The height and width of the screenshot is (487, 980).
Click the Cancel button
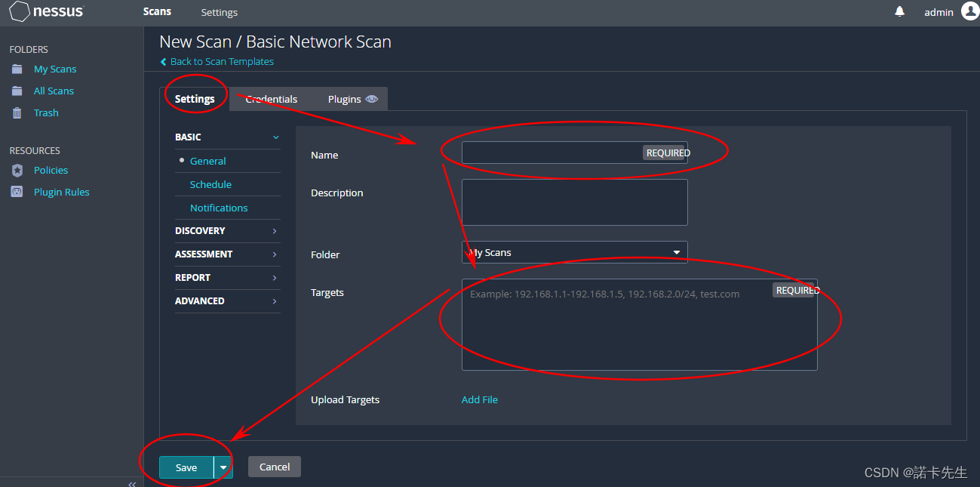tap(275, 467)
